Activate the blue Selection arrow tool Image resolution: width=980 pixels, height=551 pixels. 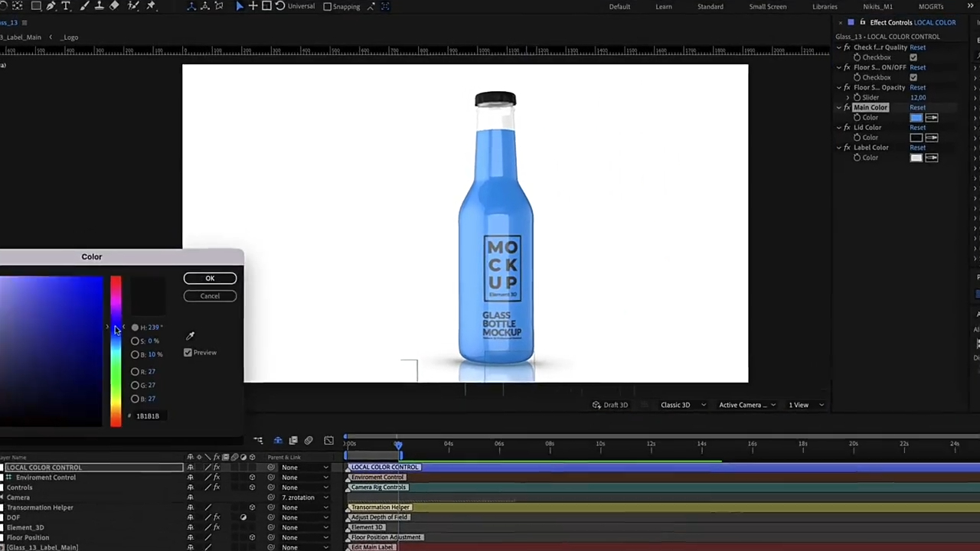(x=239, y=6)
